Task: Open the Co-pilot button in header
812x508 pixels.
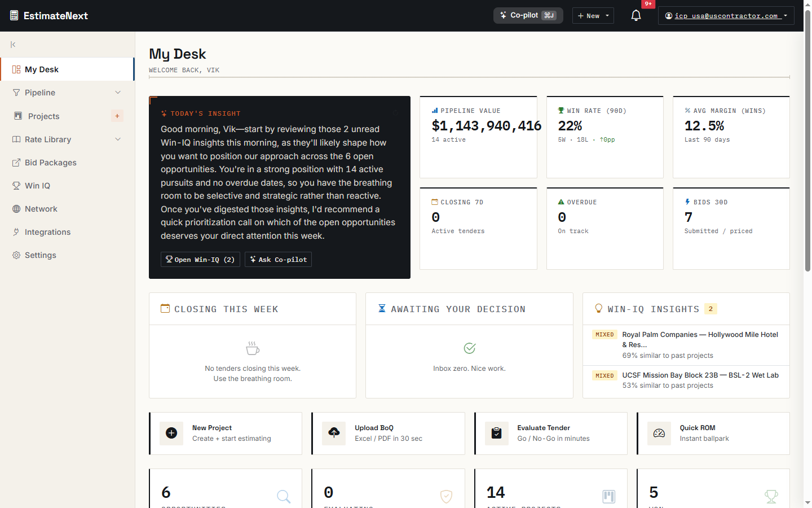Action: [528, 15]
